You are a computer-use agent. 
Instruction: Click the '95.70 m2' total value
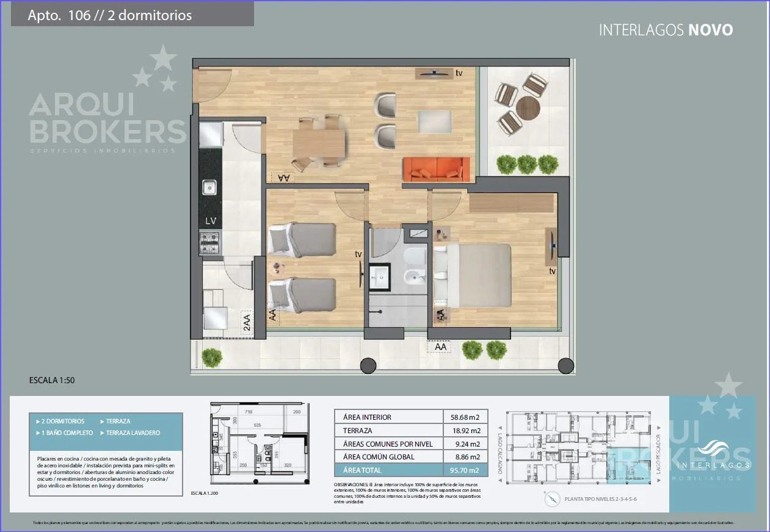(x=465, y=470)
